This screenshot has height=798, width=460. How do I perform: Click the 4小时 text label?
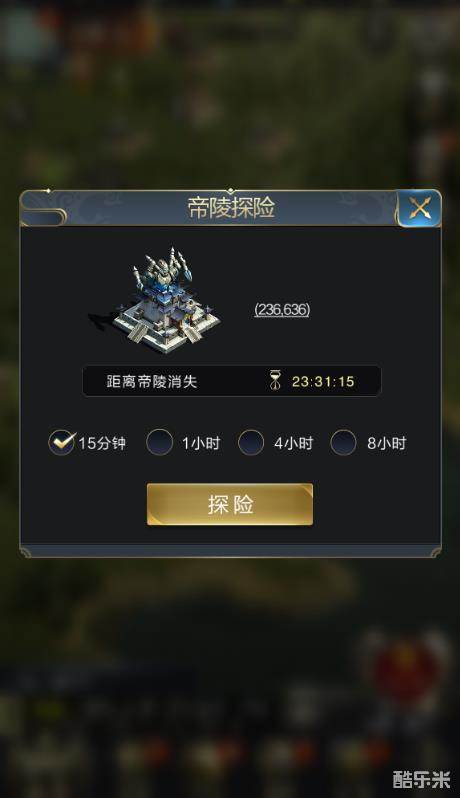[x=294, y=443]
